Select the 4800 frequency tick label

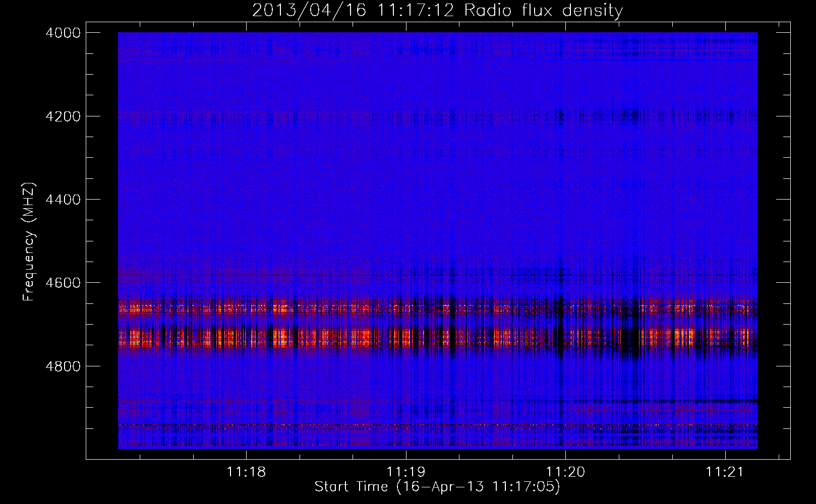click(x=63, y=366)
